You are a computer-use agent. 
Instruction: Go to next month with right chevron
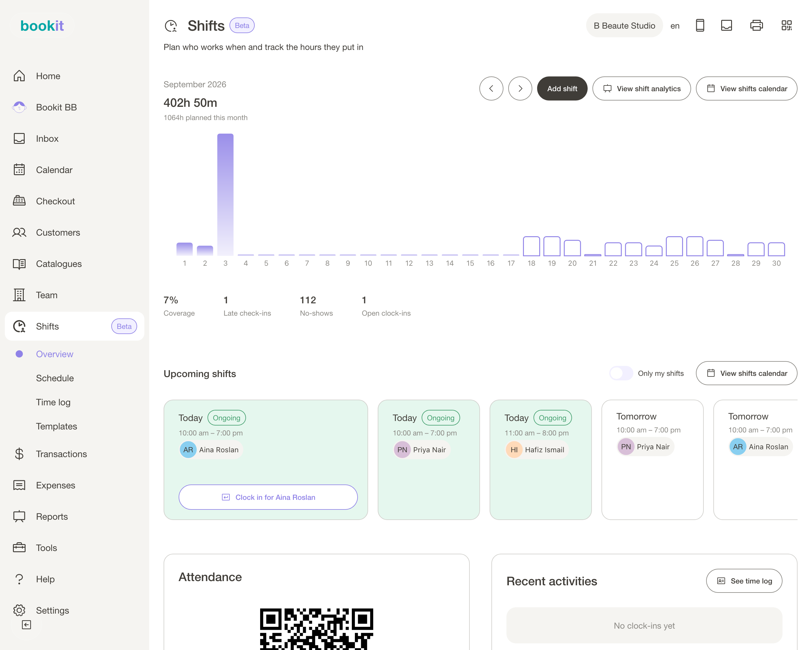520,88
